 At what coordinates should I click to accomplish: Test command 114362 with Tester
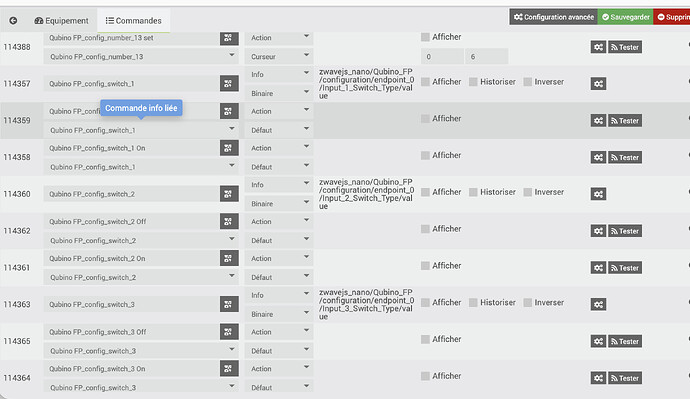pyautogui.click(x=624, y=231)
